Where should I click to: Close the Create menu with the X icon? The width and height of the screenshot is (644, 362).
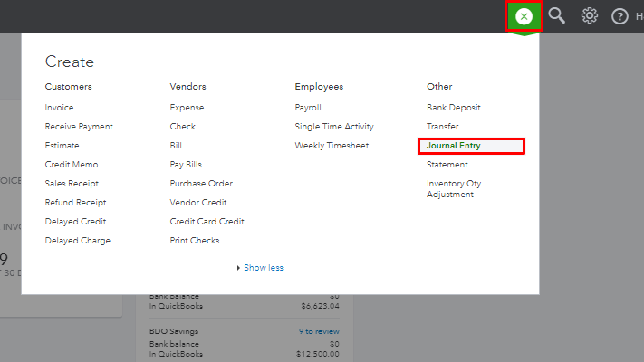(x=524, y=16)
